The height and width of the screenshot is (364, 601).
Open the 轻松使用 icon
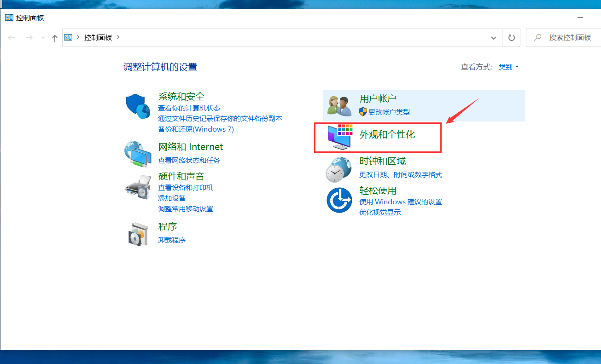(x=339, y=200)
